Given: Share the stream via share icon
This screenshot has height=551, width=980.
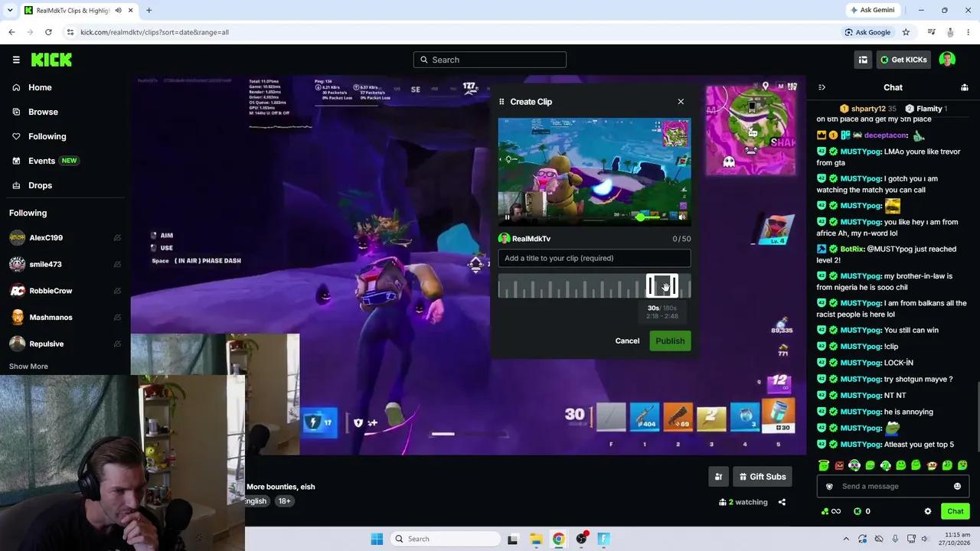Looking at the screenshot, I should coord(782,502).
